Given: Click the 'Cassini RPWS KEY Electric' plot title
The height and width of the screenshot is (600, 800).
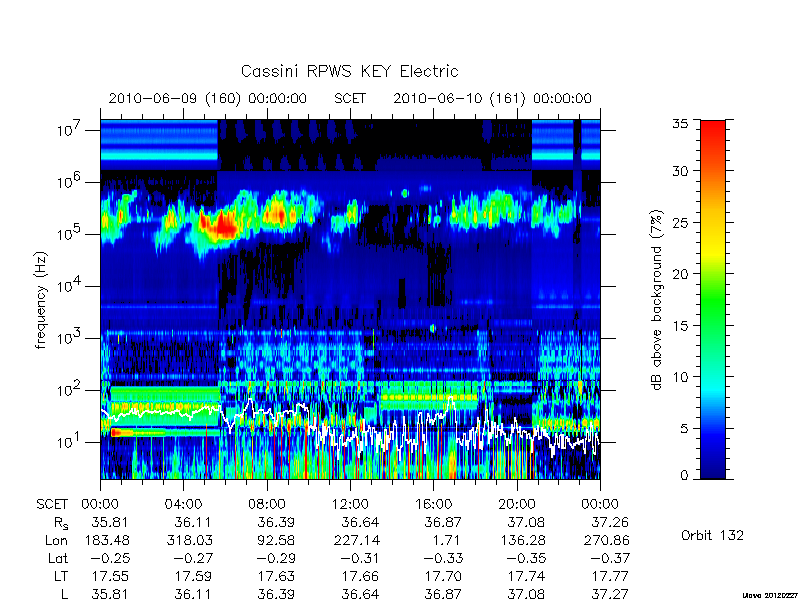Looking at the screenshot, I should tap(349, 71).
